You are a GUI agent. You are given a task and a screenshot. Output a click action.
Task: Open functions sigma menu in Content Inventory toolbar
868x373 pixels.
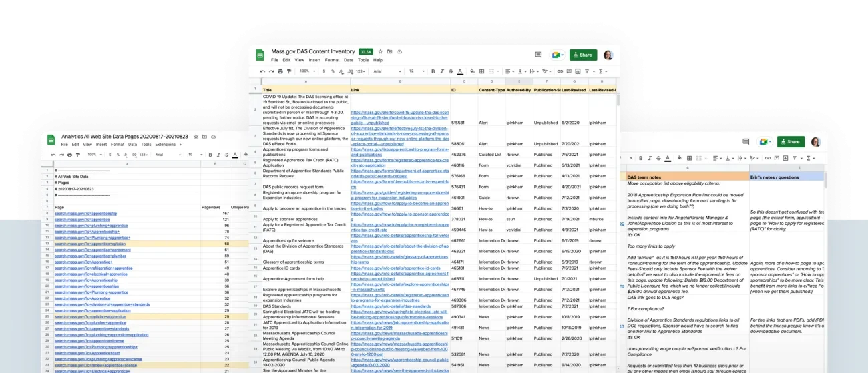(x=604, y=71)
